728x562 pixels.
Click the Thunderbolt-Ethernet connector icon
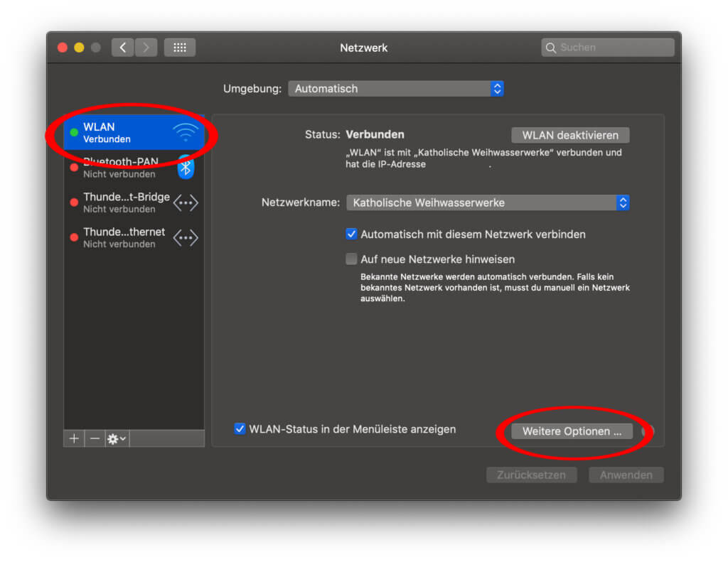[x=186, y=237]
